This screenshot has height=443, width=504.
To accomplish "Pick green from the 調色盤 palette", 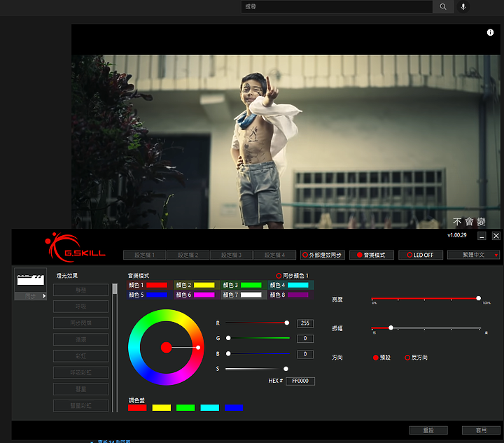I will pyautogui.click(x=185, y=408).
